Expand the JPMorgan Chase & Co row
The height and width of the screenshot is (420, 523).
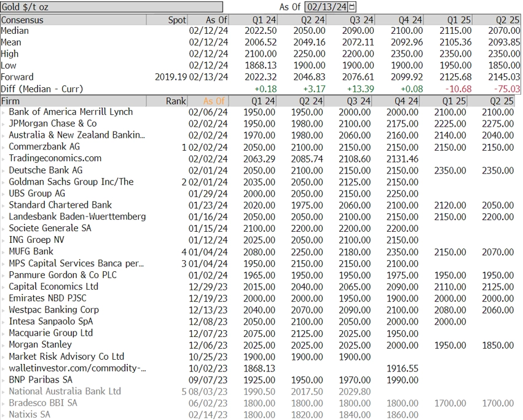(x=3, y=124)
